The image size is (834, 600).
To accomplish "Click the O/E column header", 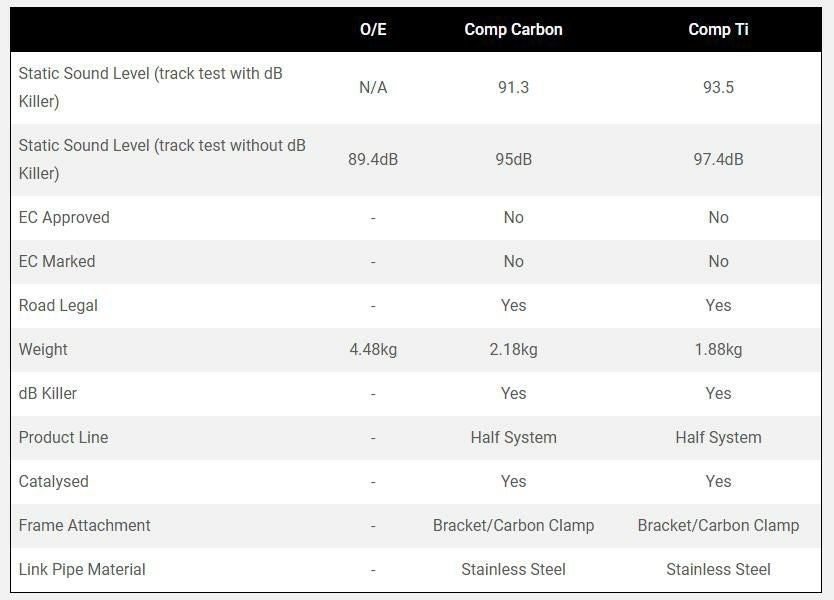I will click(373, 30).
